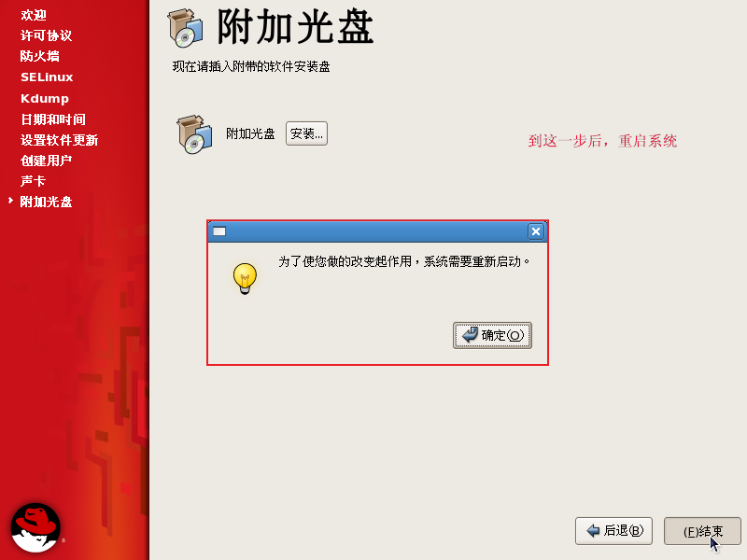This screenshot has height=560, width=747.
Task: Confirm the restart dialog with 确定(O)
Action: pyautogui.click(x=492, y=335)
